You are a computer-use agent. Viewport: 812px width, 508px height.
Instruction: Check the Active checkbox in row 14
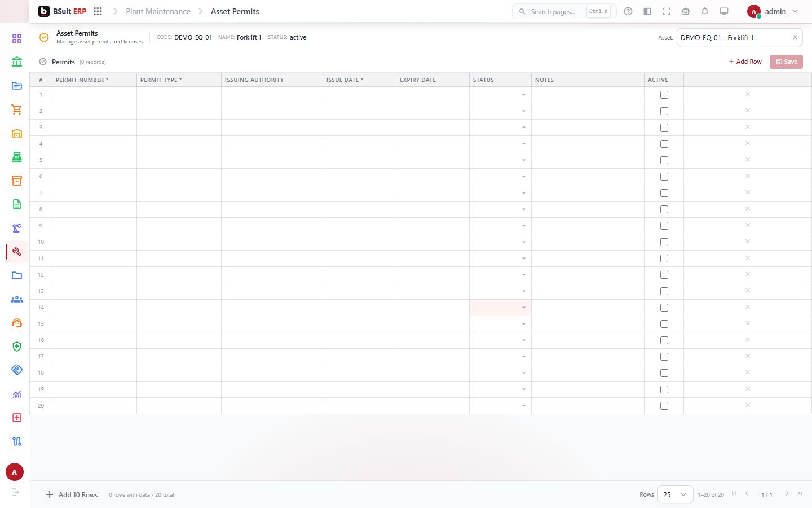point(664,308)
